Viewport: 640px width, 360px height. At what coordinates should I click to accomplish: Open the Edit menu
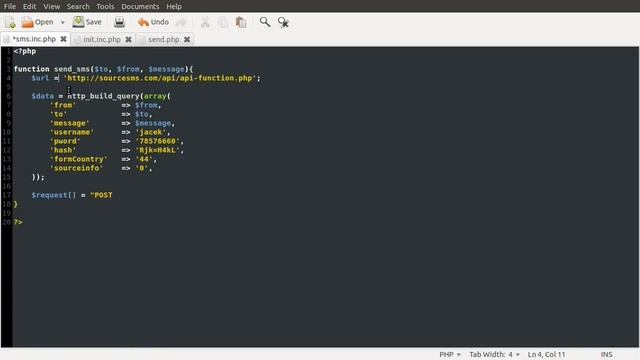[x=29, y=7]
